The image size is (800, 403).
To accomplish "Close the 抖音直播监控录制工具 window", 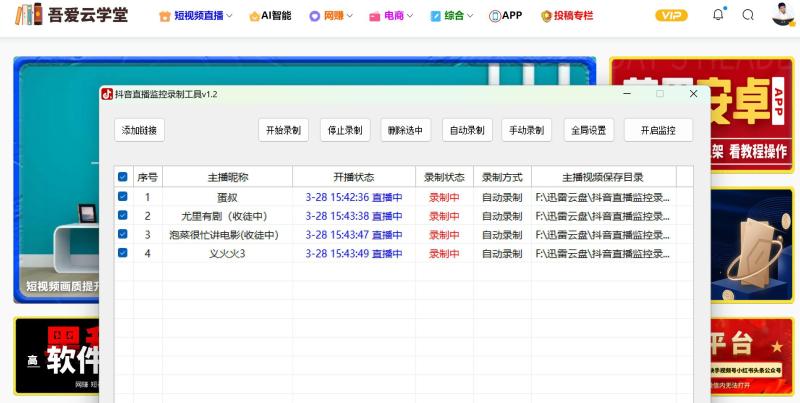I will tap(693, 94).
